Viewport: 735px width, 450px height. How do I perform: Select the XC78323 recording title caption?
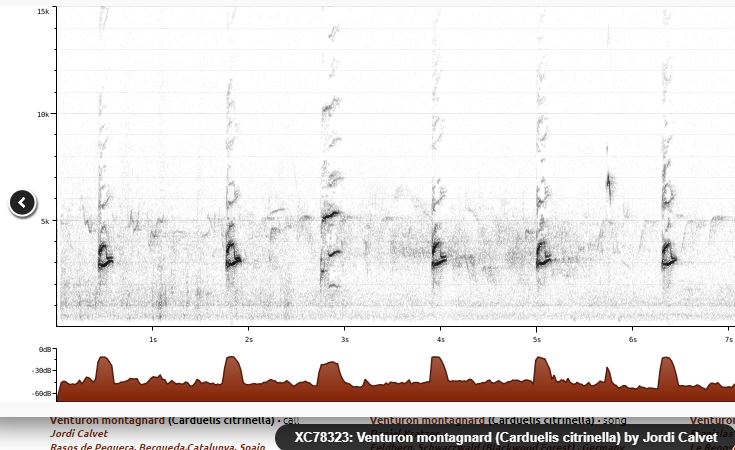pos(506,437)
